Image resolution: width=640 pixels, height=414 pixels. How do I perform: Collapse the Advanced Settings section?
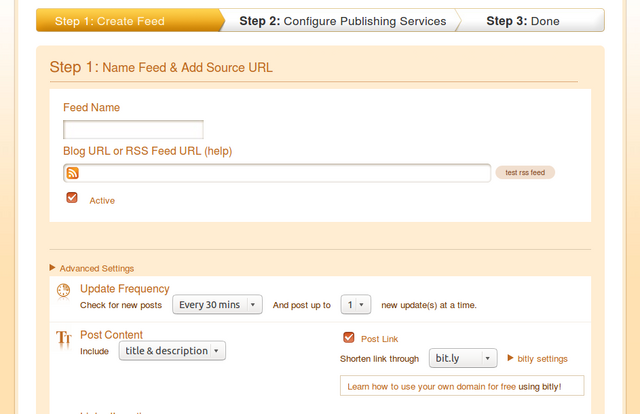click(x=97, y=268)
